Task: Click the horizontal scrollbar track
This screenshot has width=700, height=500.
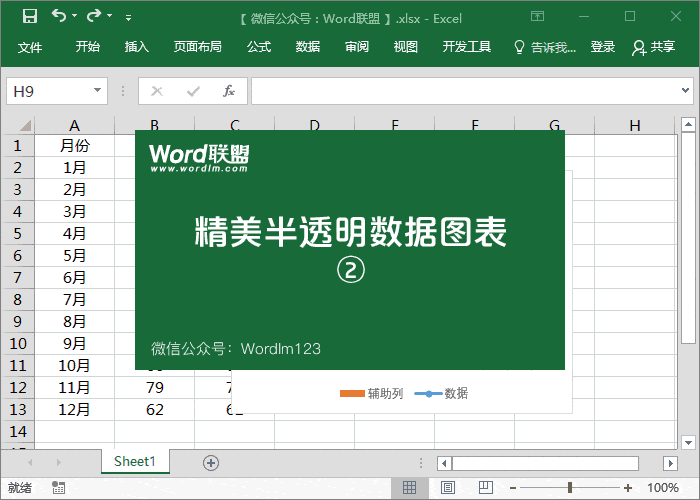Action: (545, 463)
